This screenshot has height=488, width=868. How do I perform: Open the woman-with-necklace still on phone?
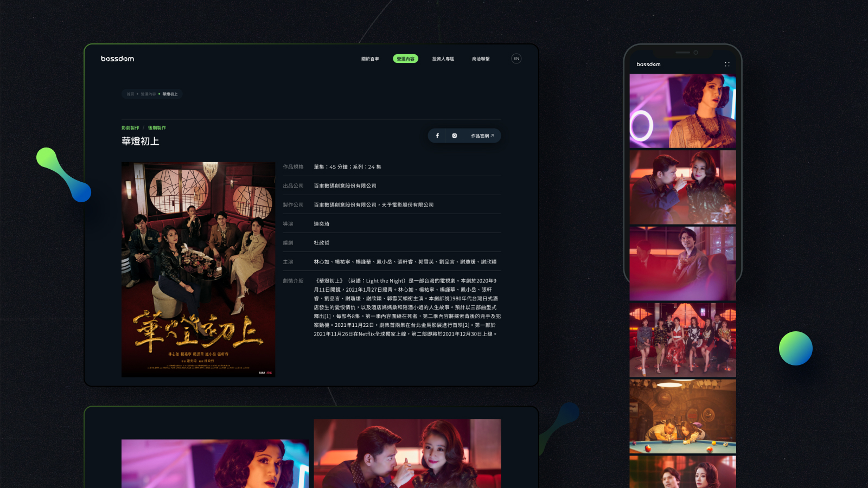pos(682,111)
